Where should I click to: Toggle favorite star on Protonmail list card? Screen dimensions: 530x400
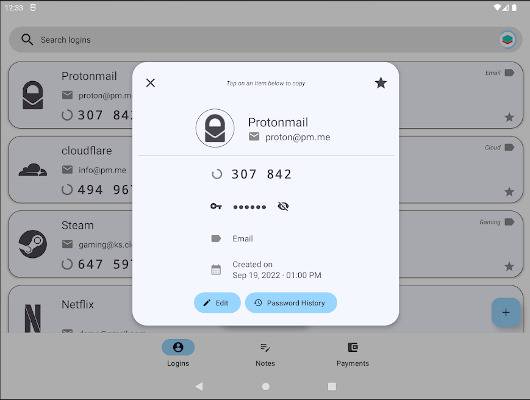[509, 117]
